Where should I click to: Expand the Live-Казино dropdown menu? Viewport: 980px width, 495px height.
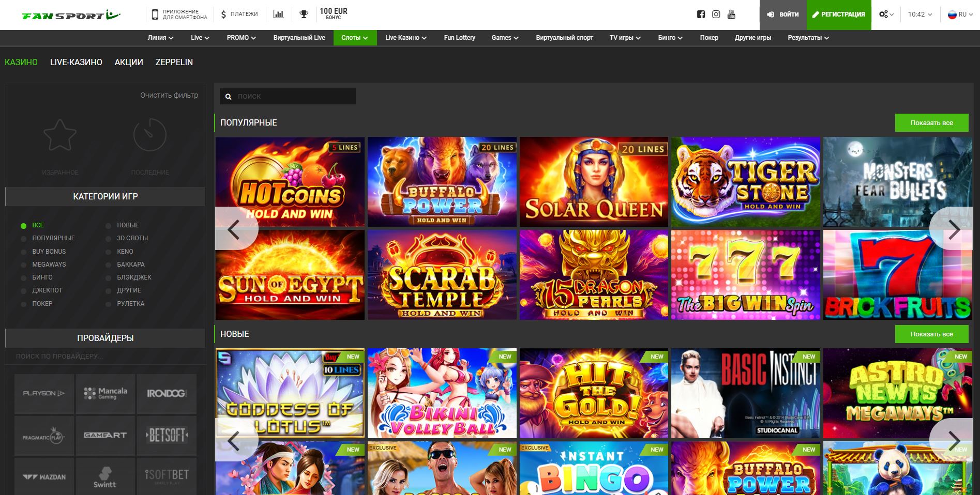point(406,38)
